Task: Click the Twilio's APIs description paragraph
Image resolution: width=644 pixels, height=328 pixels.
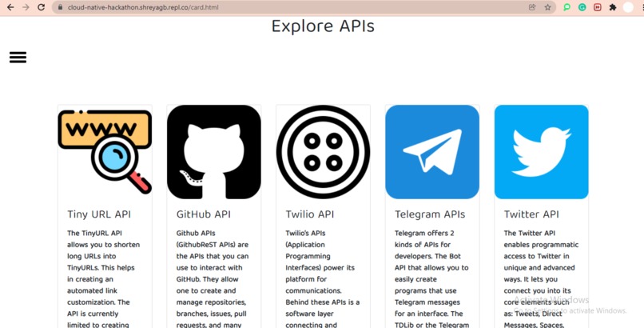Action: coord(323,278)
